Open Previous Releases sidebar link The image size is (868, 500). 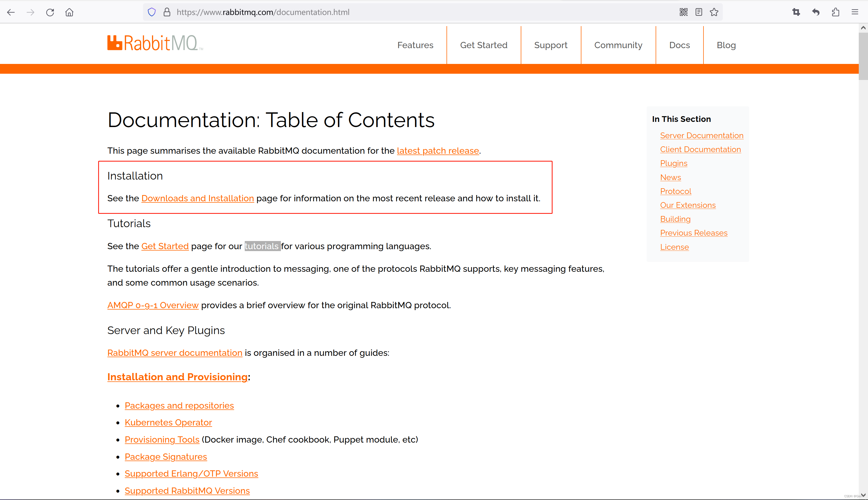694,233
